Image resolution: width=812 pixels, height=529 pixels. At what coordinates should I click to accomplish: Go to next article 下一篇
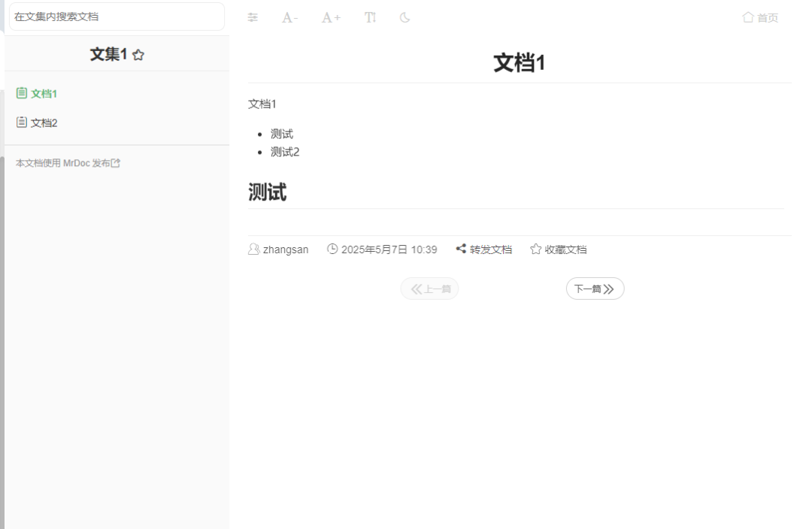595,289
